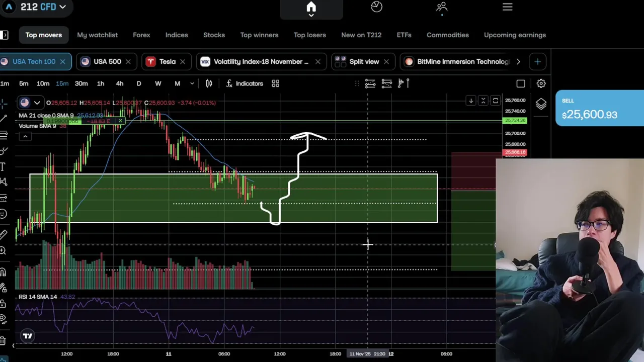Click the auto-fit vertical scale button
Image resolution: width=644 pixels, height=362 pixels.
[483, 101]
